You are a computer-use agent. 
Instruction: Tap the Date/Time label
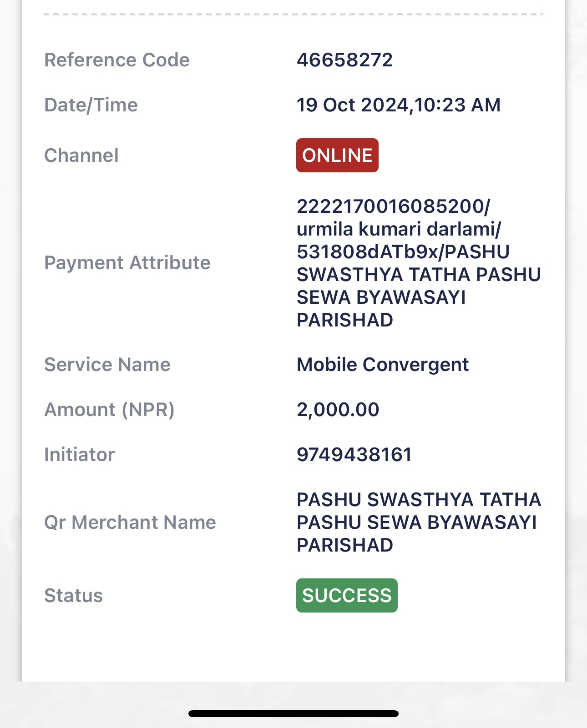91,105
